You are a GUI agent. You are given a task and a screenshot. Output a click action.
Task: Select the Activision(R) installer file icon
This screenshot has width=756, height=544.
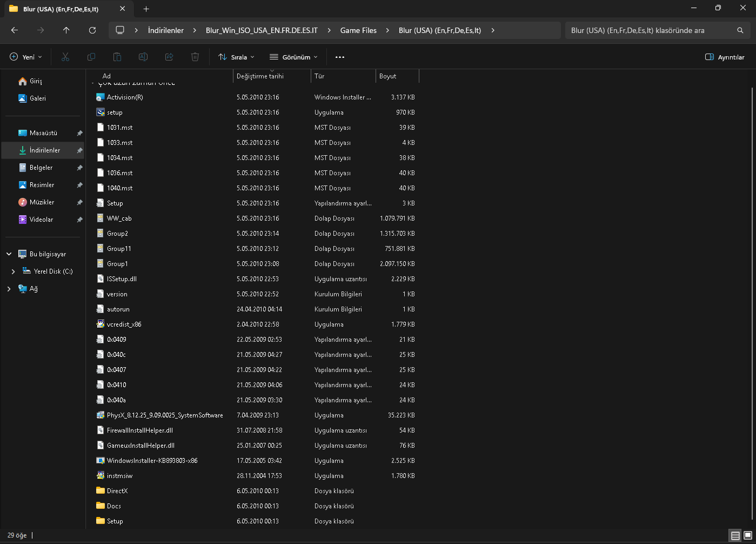pyautogui.click(x=100, y=97)
